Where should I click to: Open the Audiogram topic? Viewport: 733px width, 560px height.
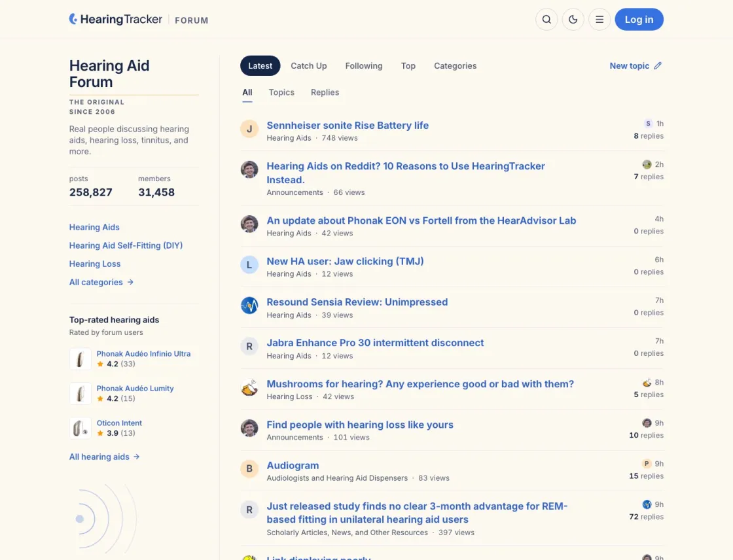pos(293,466)
